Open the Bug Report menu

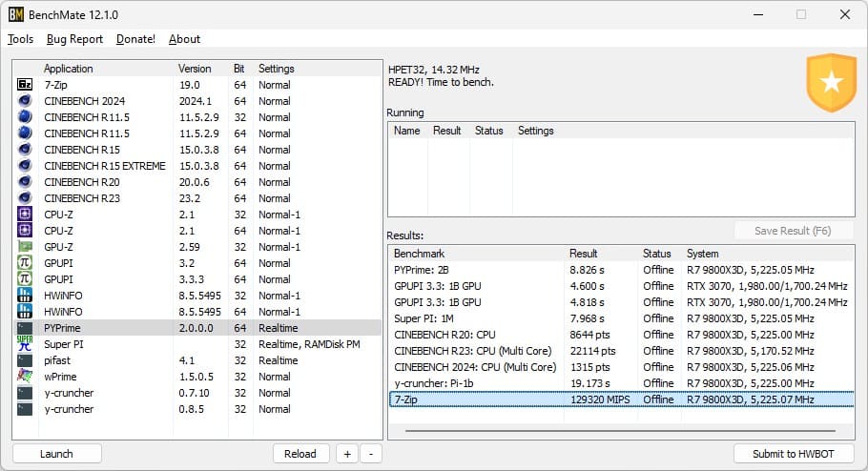[74, 39]
